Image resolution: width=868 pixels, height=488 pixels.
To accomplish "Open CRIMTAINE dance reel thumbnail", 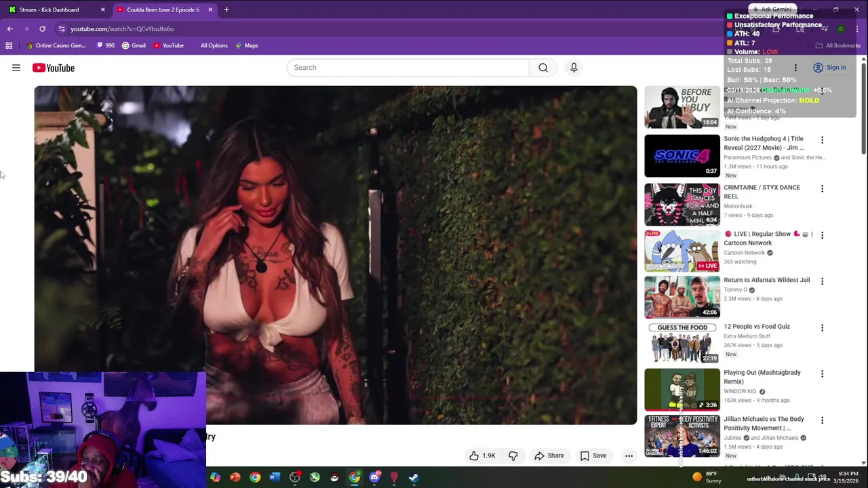I will 682,205.
